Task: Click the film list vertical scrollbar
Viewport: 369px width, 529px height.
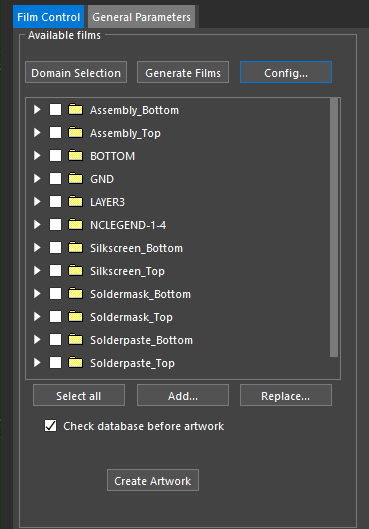Action: (x=334, y=227)
